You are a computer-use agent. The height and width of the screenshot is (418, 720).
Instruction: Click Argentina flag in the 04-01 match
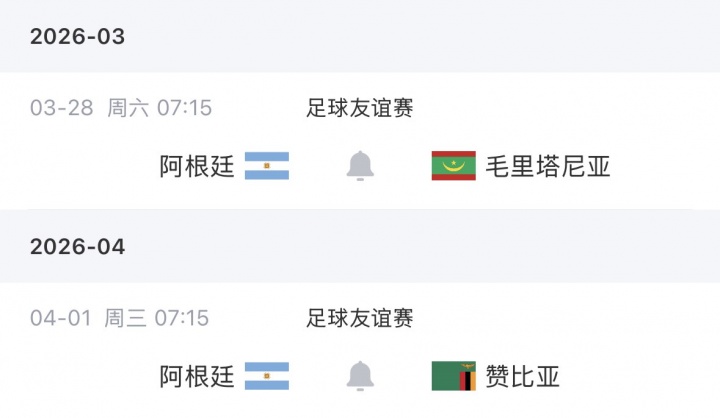(x=267, y=376)
